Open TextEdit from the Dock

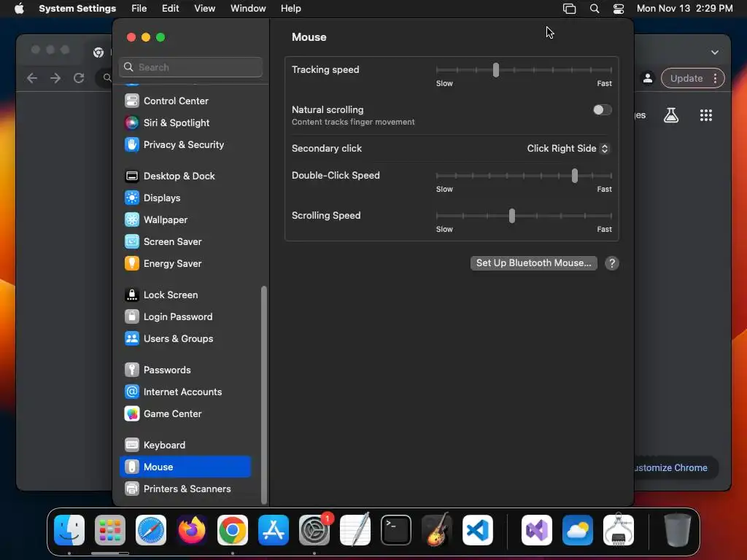355,530
